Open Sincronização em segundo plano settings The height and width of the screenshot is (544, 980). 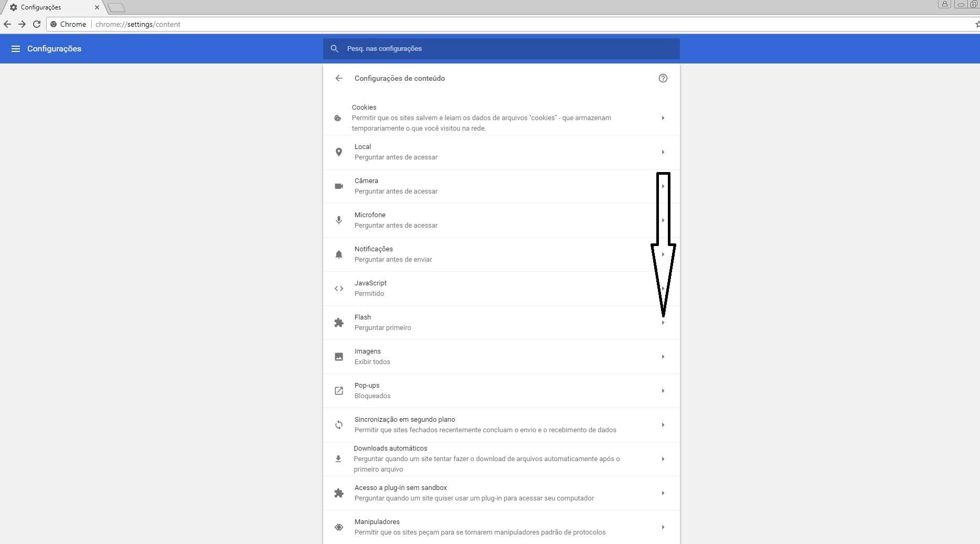[x=493, y=425]
